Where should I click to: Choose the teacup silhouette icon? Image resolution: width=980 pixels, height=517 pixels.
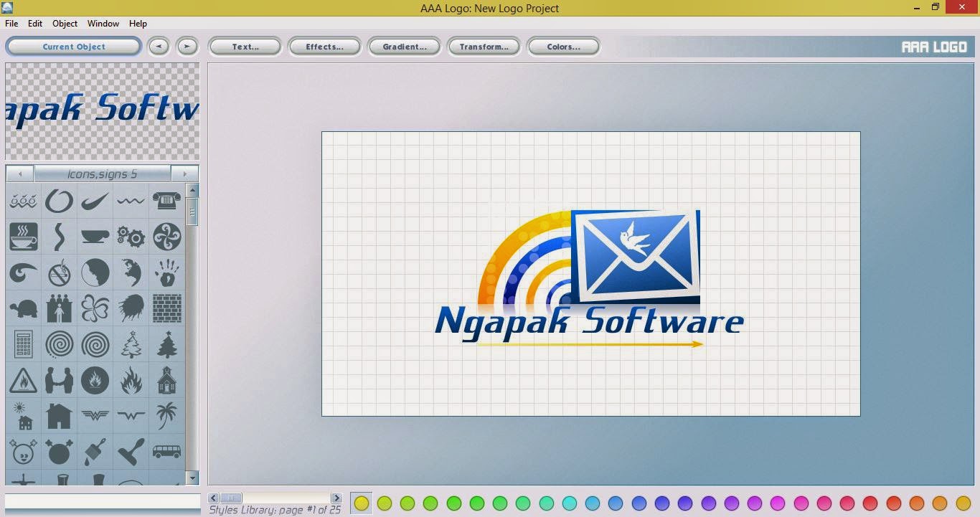pos(95,237)
